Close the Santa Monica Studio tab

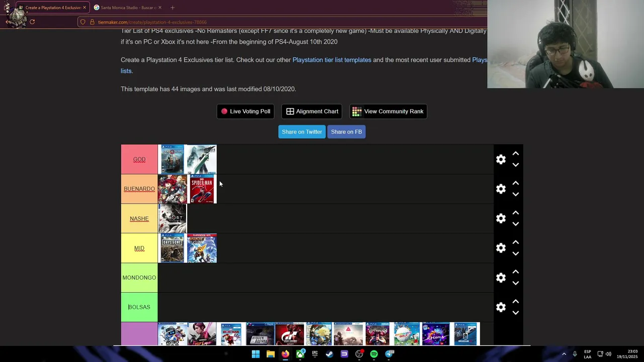point(160,8)
